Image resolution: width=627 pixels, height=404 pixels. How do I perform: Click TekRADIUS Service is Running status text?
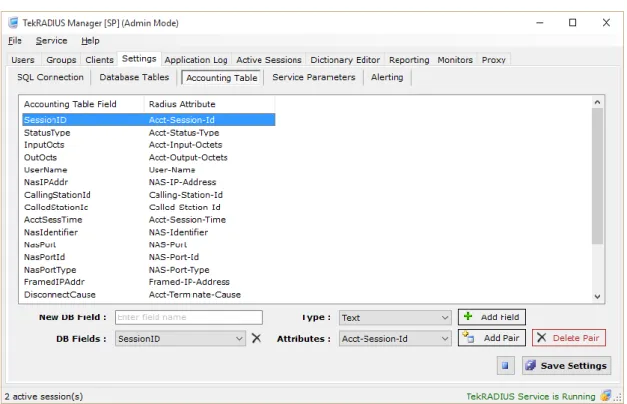(x=531, y=396)
